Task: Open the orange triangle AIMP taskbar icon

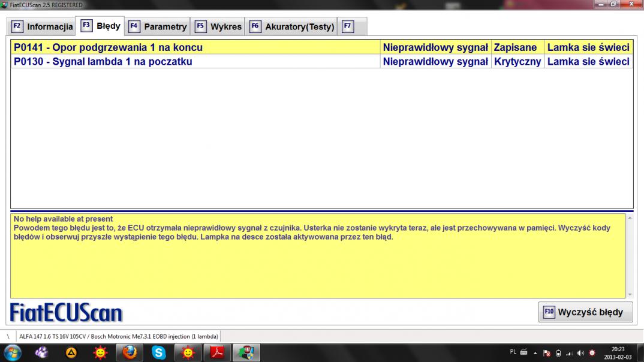Action: [x=71, y=352]
